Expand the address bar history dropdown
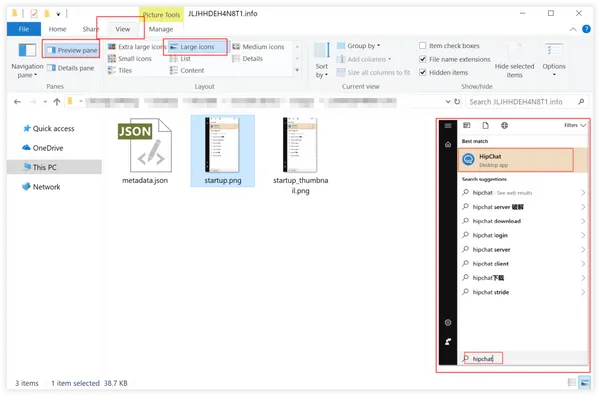 click(448, 102)
